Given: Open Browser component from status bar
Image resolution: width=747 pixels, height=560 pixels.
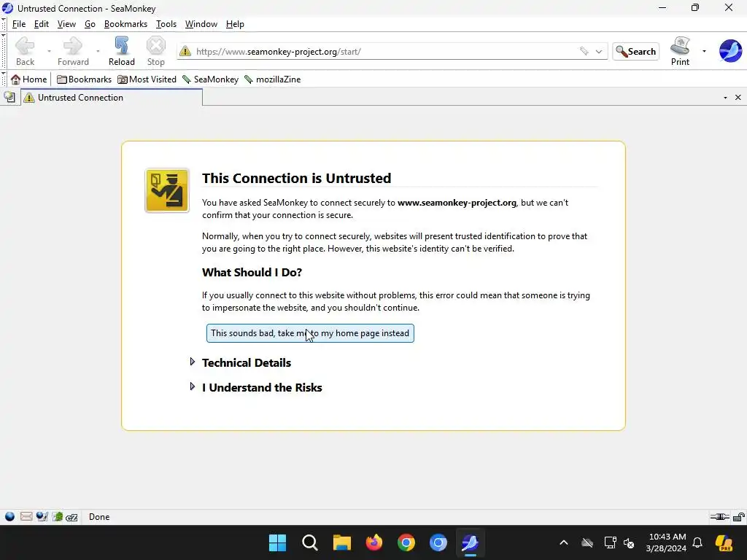Looking at the screenshot, I should click(x=9, y=517).
